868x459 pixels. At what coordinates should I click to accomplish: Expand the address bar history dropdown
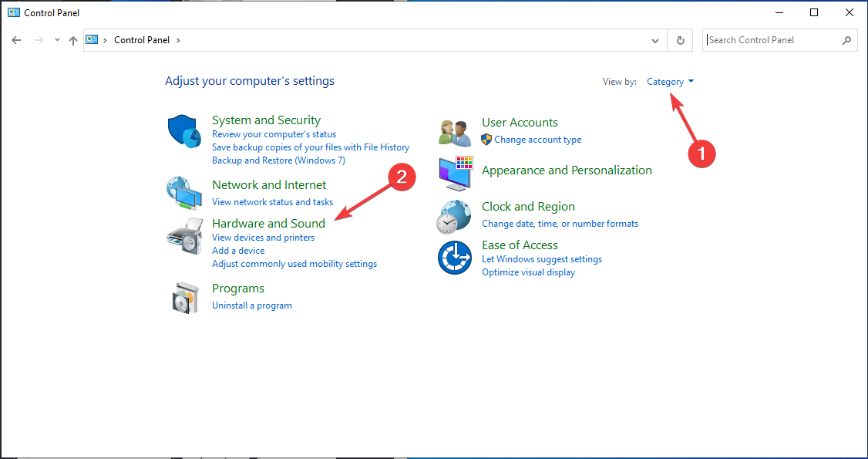[x=655, y=40]
